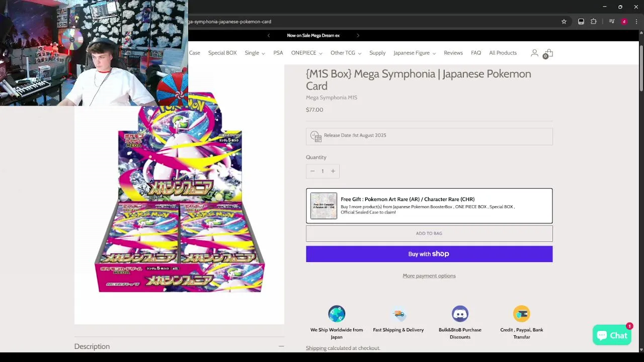This screenshot has height=362, width=644.
Task: Click the Fast Shipping truck icon
Action: pyautogui.click(x=398, y=314)
